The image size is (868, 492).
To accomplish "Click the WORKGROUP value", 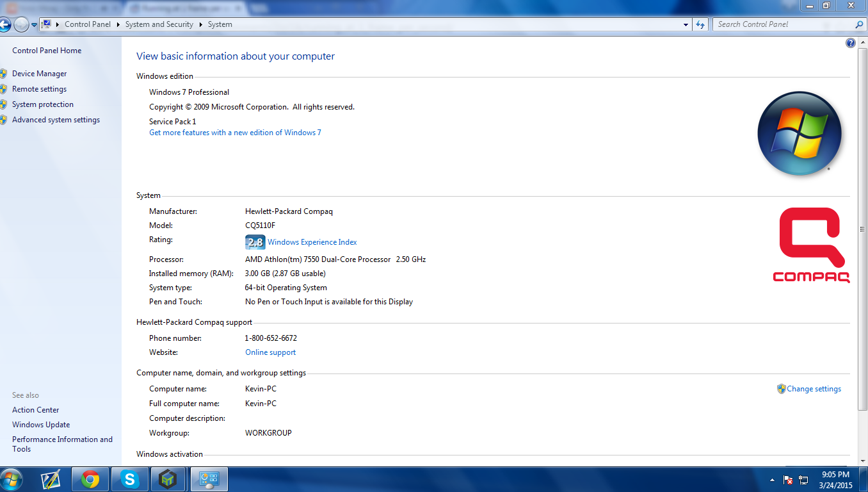I will tap(268, 433).
